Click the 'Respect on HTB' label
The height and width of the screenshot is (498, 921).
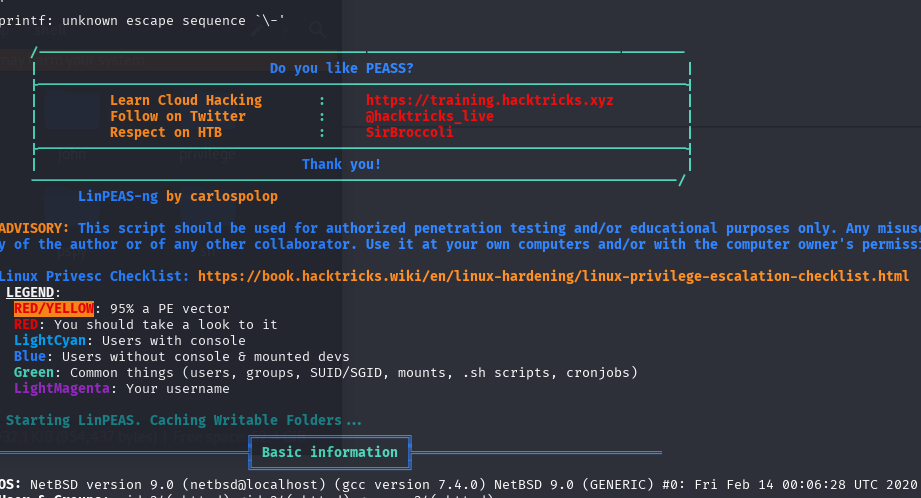point(166,132)
